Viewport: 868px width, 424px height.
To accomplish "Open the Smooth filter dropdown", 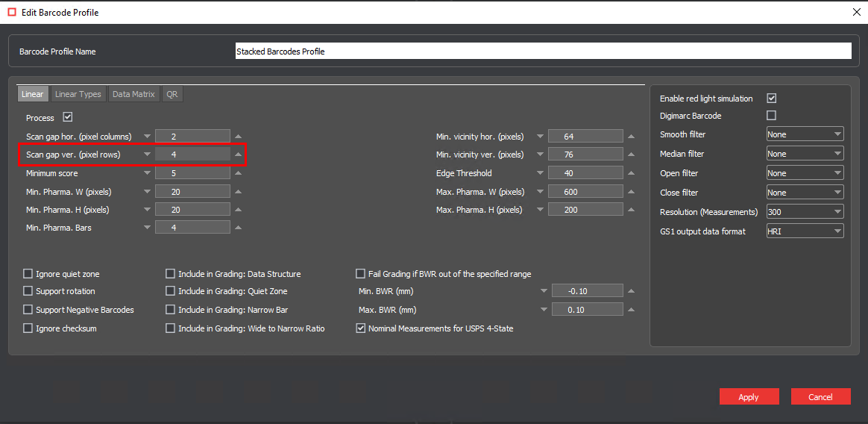I will [x=805, y=134].
